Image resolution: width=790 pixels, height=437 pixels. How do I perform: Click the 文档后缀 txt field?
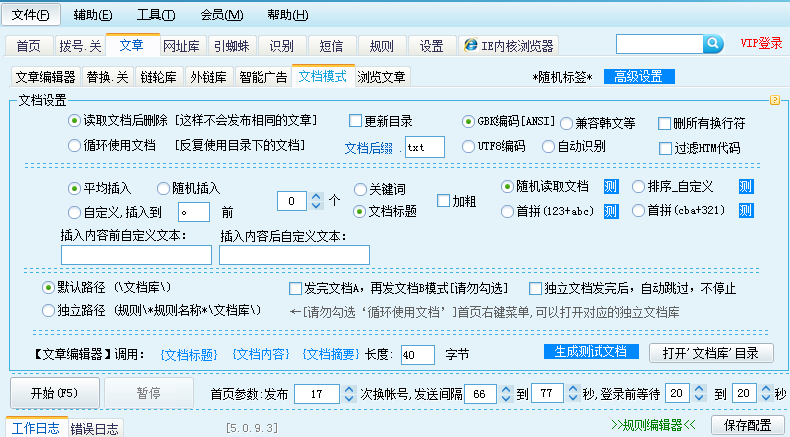click(425, 147)
